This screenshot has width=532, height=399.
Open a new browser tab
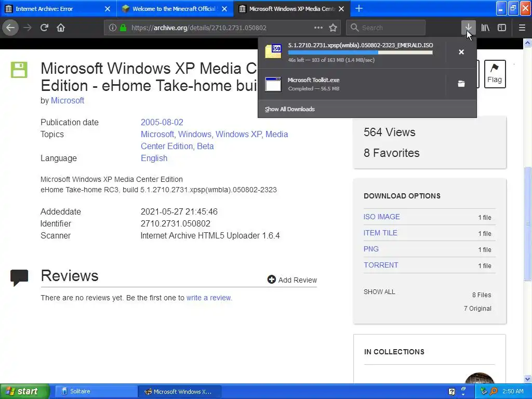[359, 8]
